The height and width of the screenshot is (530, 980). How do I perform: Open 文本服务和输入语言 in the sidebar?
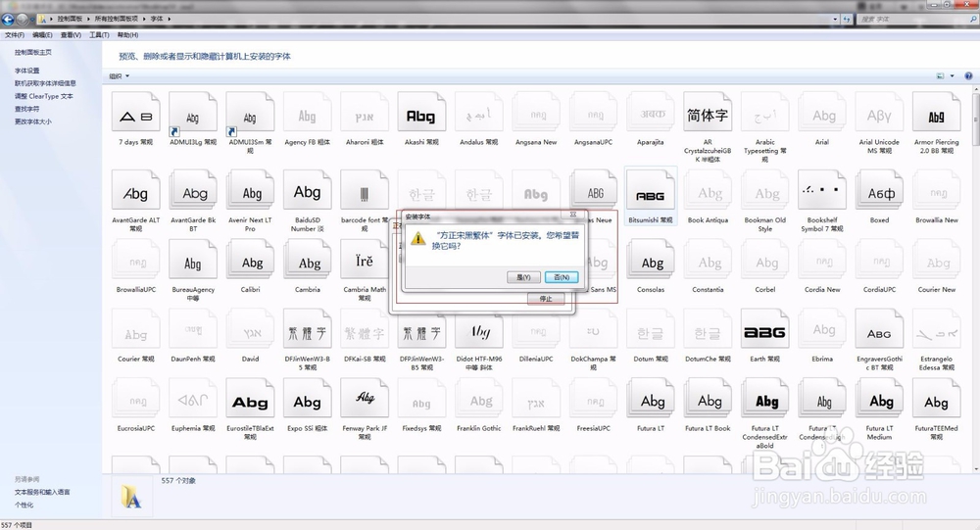pyautogui.click(x=42, y=492)
